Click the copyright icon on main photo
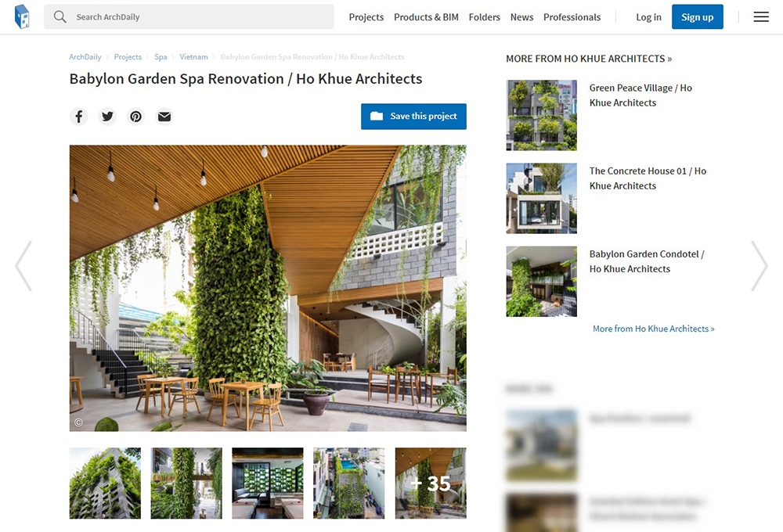Image resolution: width=783 pixels, height=532 pixels. tap(78, 422)
